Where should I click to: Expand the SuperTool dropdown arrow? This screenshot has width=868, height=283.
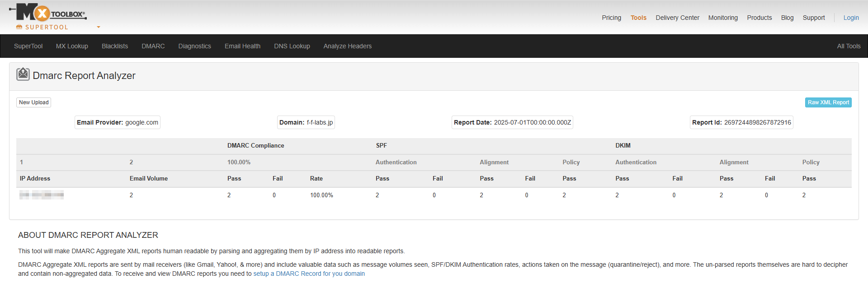pos(99,27)
